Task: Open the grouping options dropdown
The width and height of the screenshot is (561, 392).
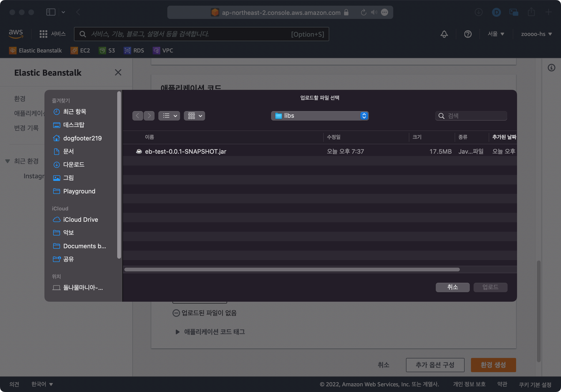Action: click(x=194, y=116)
